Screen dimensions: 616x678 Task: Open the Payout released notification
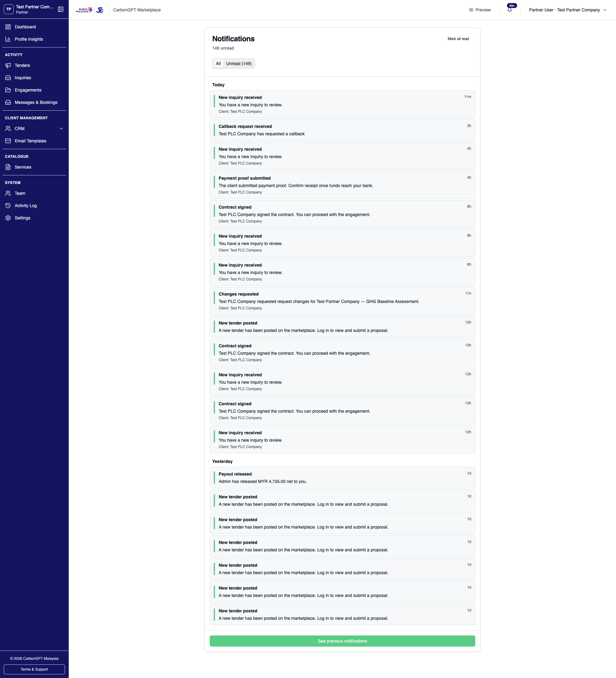pos(342,478)
